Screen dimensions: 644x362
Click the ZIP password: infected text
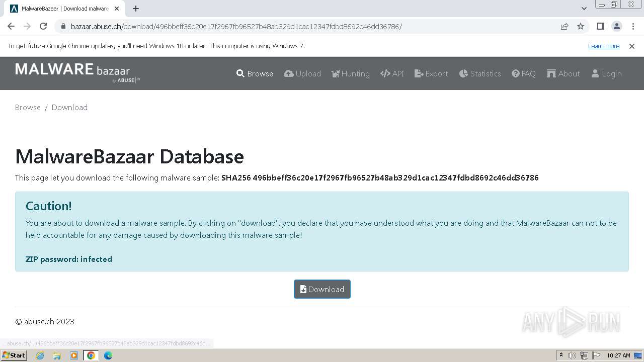[69, 259]
